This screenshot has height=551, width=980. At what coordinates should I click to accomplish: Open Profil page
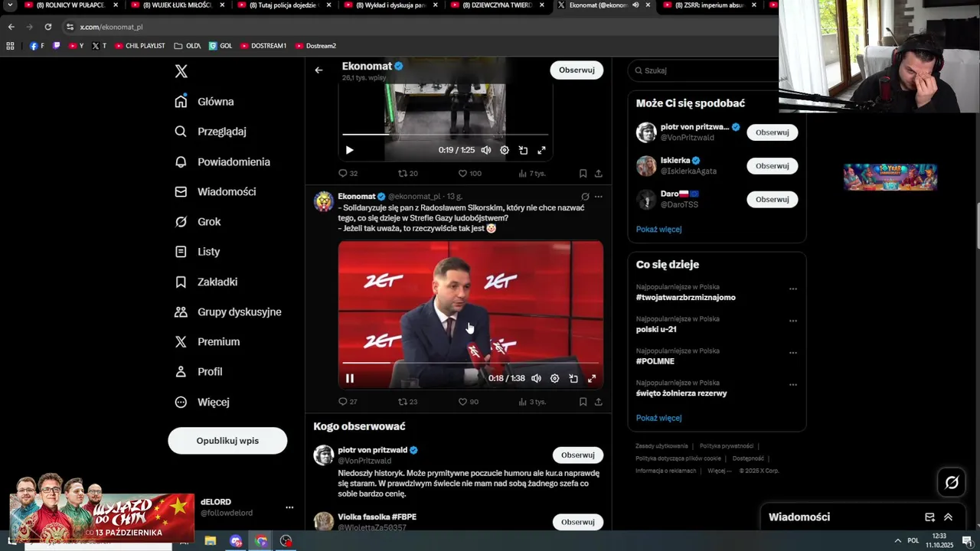(198, 372)
